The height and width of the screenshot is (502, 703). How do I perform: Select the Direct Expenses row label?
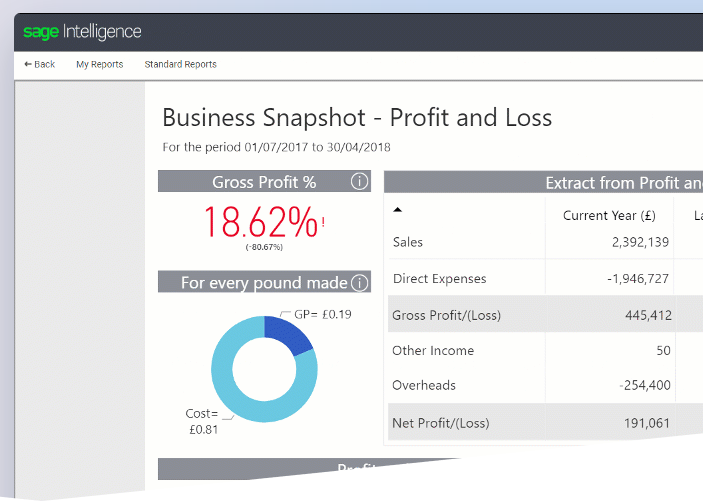tap(439, 279)
